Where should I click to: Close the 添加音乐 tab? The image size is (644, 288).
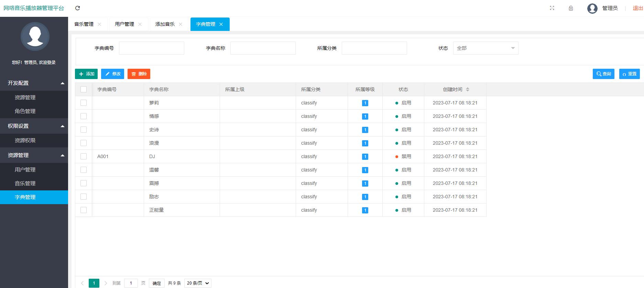coord(181,24)
